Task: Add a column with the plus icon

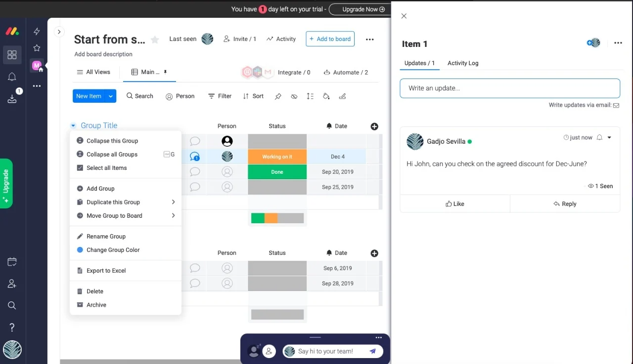Action: (x=374, y=126)
